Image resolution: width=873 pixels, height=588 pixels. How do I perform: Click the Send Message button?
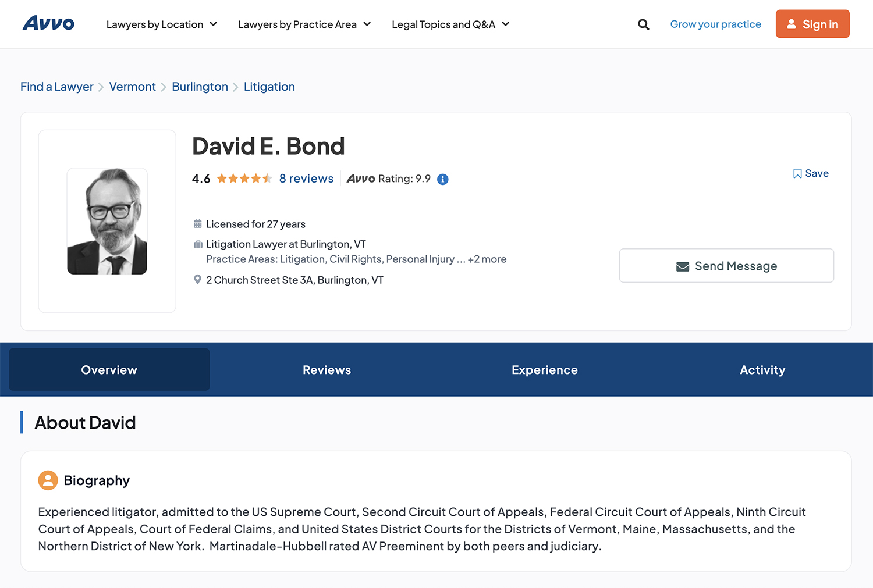pyautogui.click(x=726, y=266)
